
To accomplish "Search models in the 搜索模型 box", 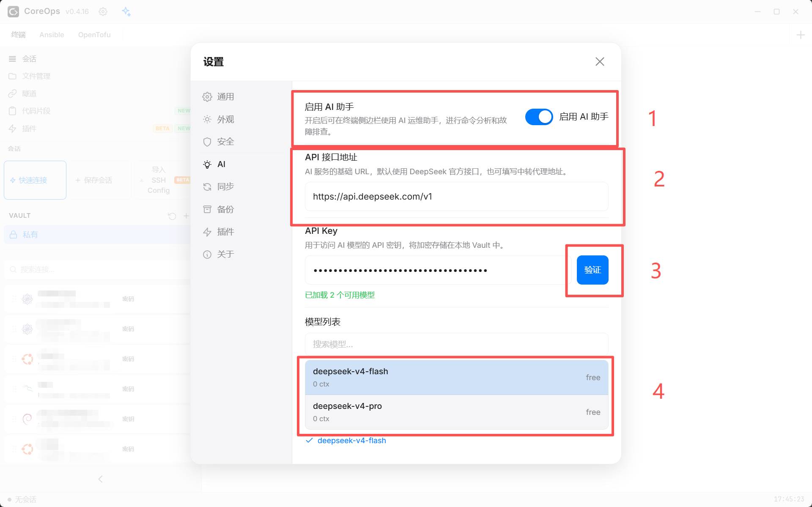I will click(456, 344).
